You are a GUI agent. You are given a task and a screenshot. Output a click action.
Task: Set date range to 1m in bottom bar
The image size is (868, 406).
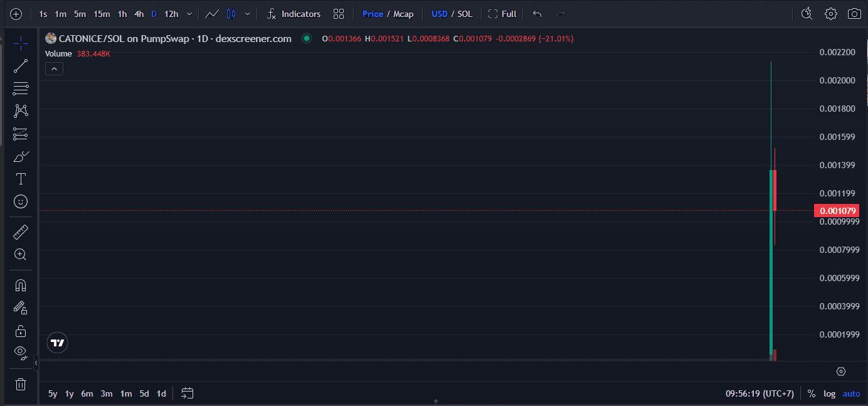tap(126, 393)
